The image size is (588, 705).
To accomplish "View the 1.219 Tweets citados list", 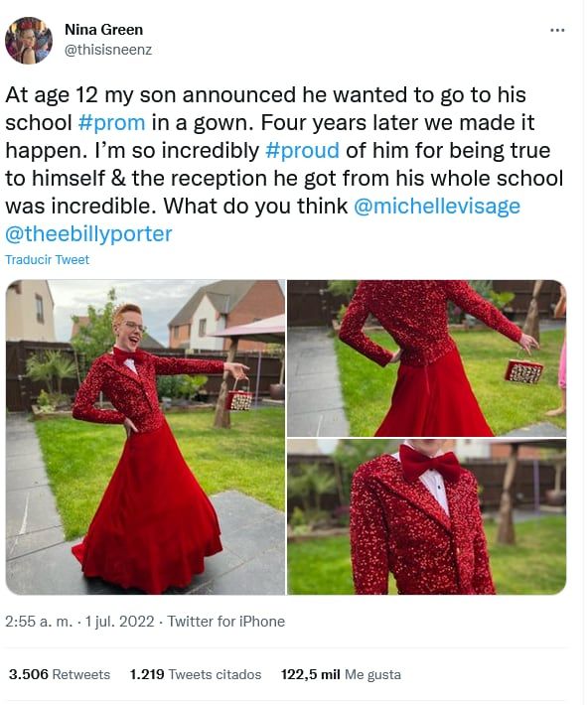I will (196, 674).
